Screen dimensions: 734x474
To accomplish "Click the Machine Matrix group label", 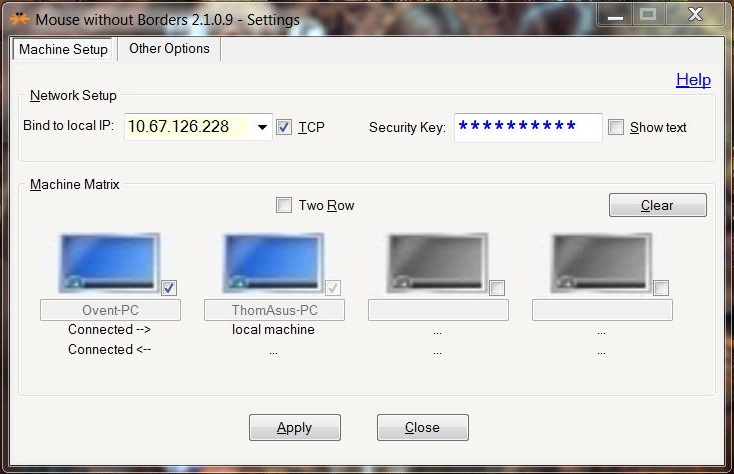I will click(x=74, y=184).
